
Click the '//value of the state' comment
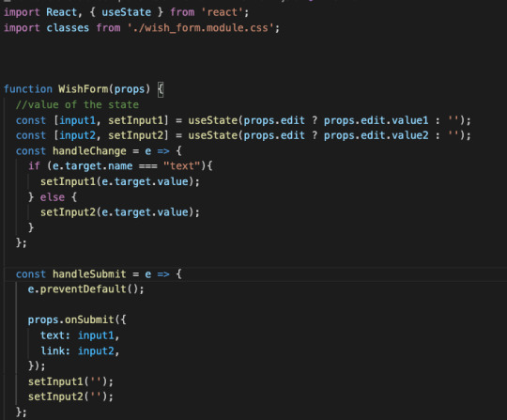[77, 104]
